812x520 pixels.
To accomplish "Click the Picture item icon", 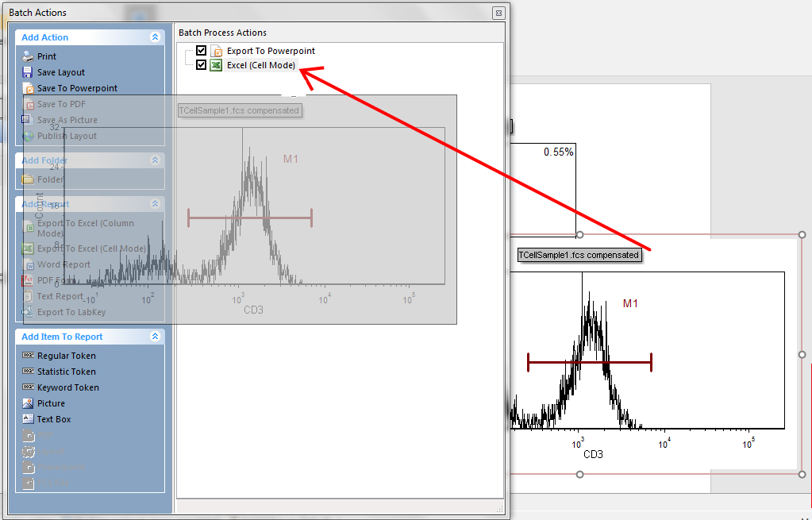I will (x=28, y=403).
